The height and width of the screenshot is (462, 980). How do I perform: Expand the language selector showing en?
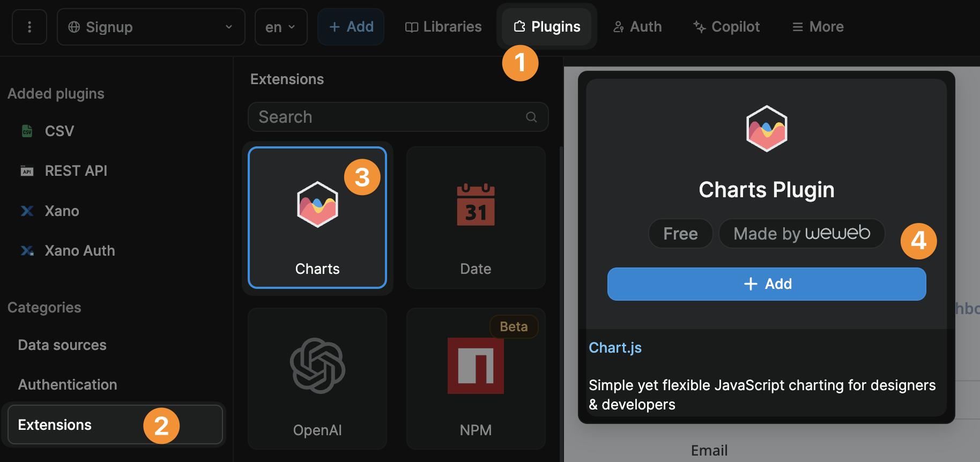pyautogui.click(x=280, y=26)
